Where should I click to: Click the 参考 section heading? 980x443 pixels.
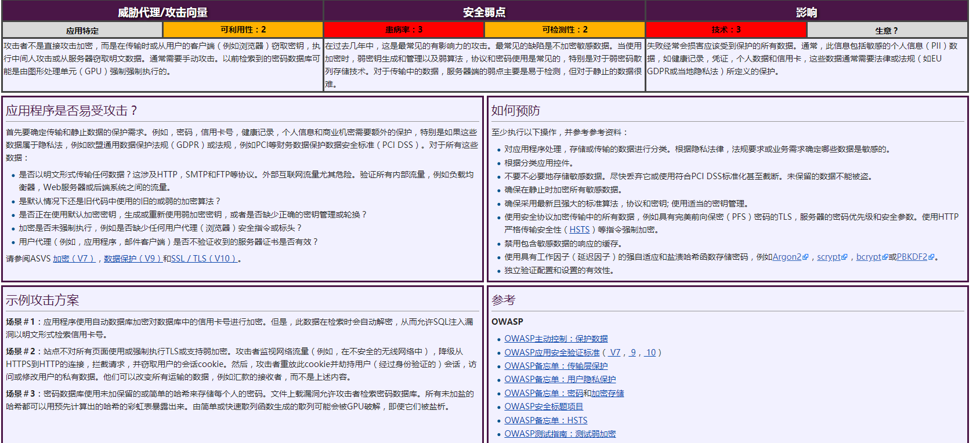pos(503,300)
